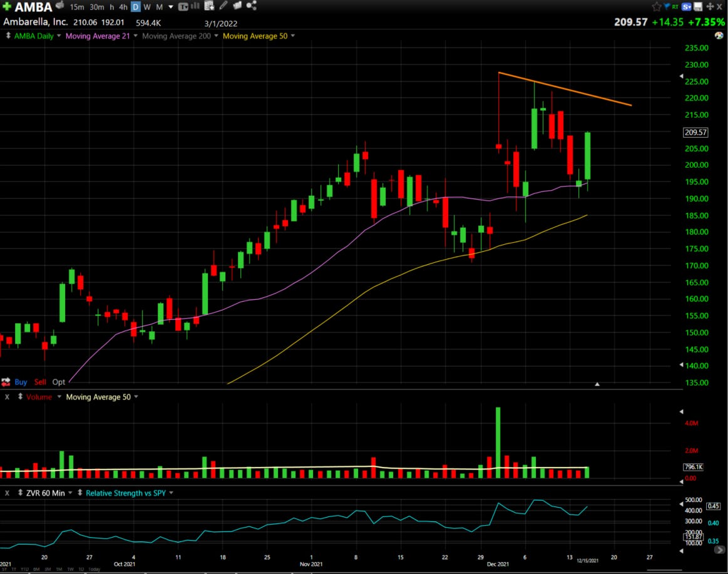Screen dimensions: 728x574
Task: Open Relative Strength vs SPY dropdown
Action: 172,493
